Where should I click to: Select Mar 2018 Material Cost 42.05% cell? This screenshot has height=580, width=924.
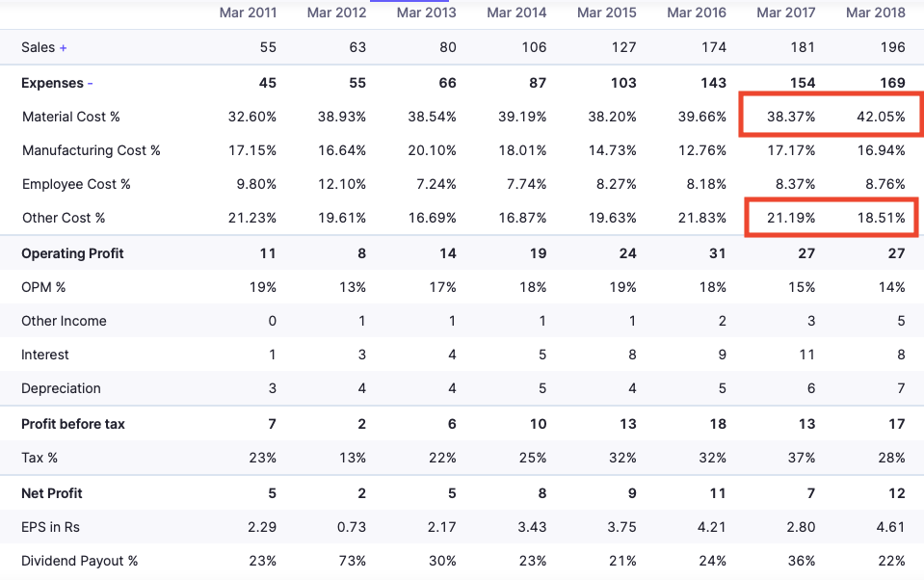click(x=881, y=117)
